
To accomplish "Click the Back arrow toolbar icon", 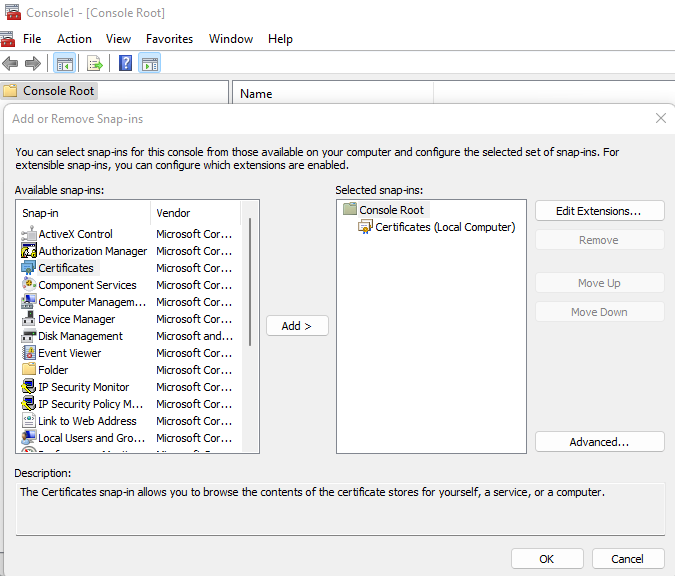I will (10, 64).
